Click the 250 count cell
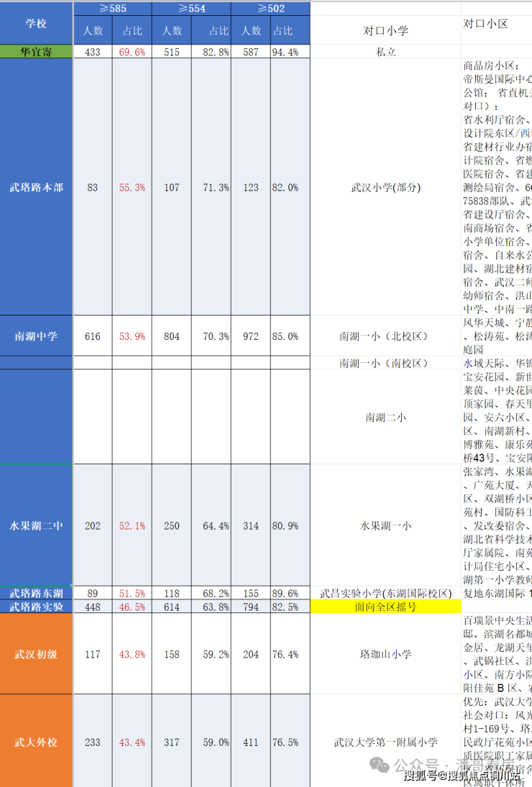Image resolution: width=532 pixels, height=787 pixels. pos(172,525)
